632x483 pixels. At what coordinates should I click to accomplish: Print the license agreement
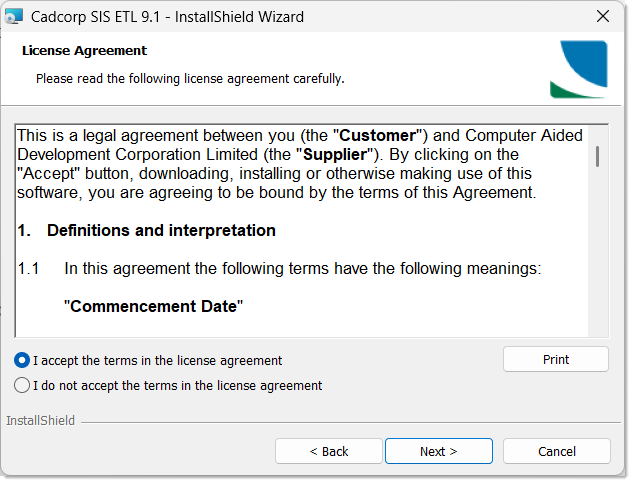(555, 359)
